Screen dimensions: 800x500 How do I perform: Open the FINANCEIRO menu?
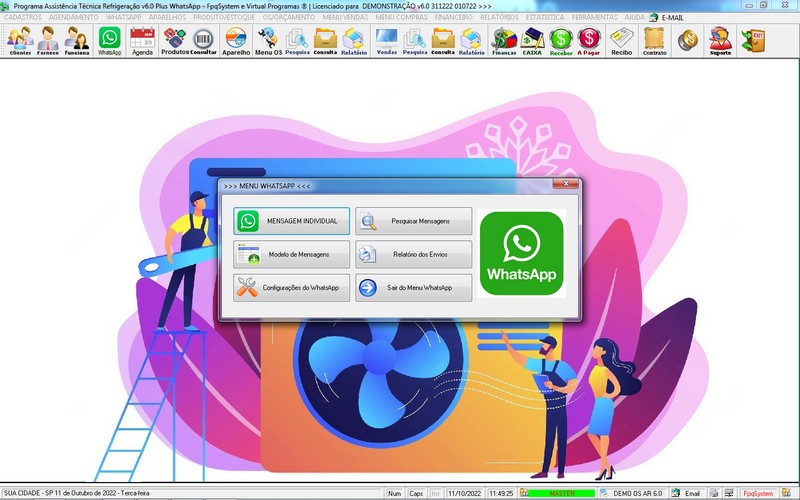pyautogui.click(x=454, y=17)
